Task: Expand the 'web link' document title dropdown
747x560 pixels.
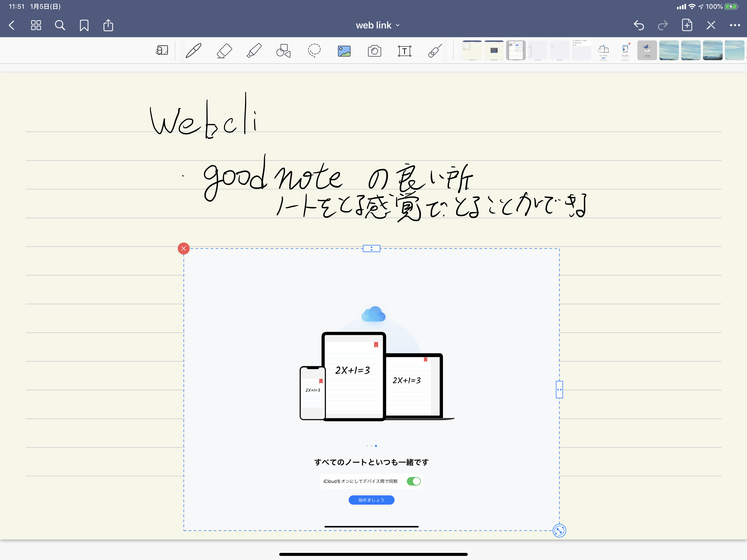Action: pyautogui.click(x=378, y=25)
